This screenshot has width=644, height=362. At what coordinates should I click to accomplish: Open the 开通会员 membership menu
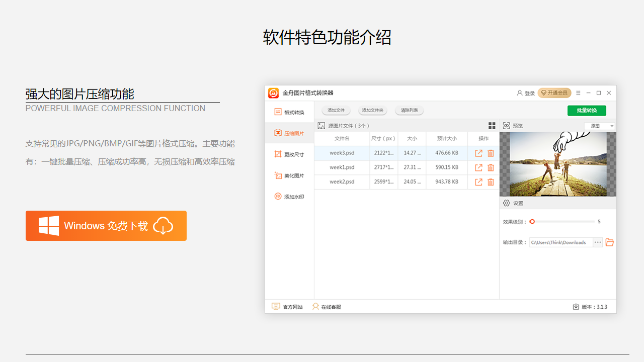pyautogui.click(x=554, y=93)
